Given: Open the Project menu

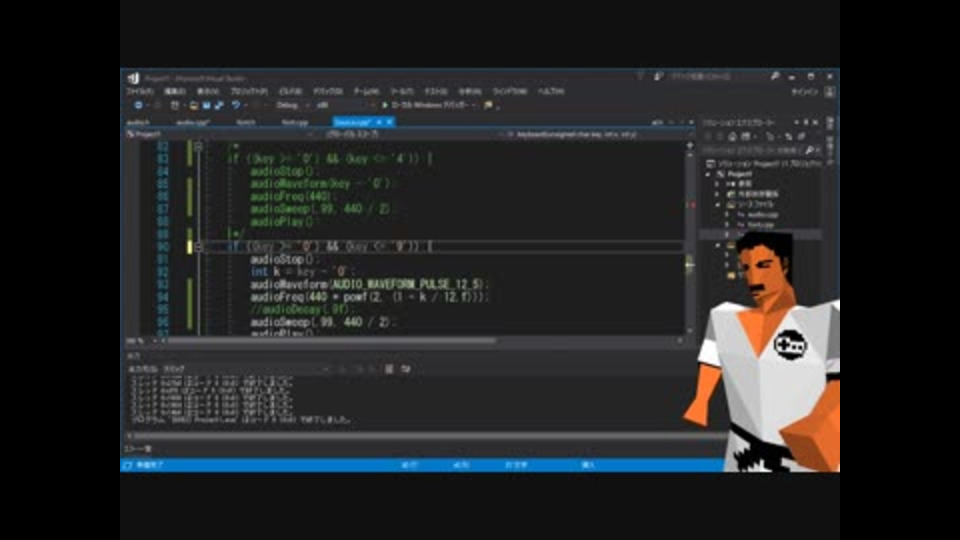Looking at the screenshot, I should point(249,91).
